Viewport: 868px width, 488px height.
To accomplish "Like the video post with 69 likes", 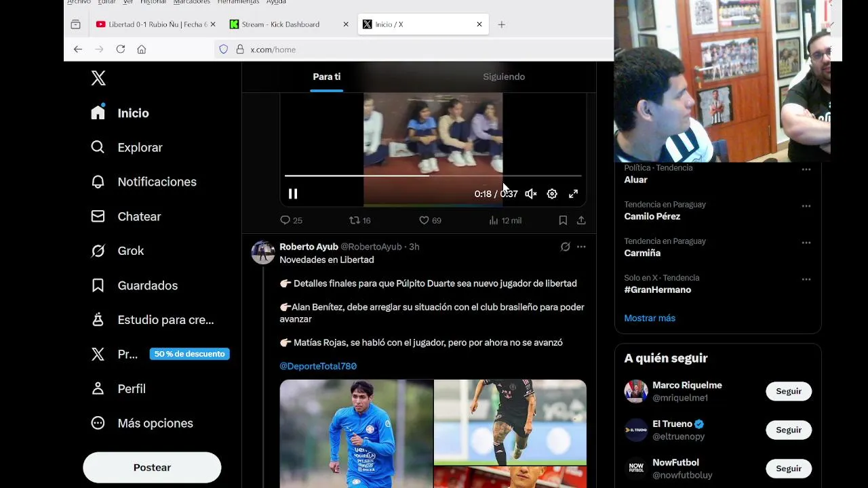I will pyautogui.click(x=430, y=220).
